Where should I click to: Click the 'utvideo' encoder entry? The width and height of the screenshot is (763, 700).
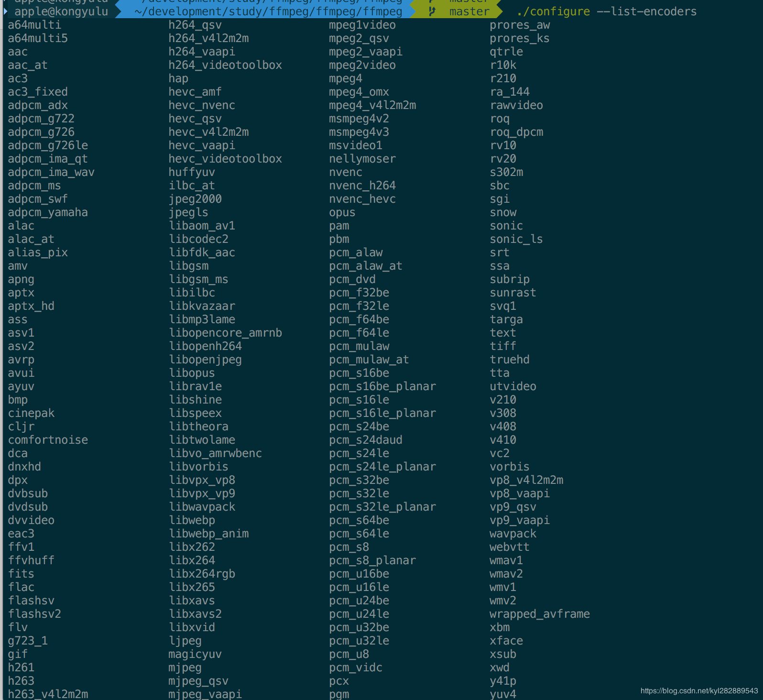513,386
